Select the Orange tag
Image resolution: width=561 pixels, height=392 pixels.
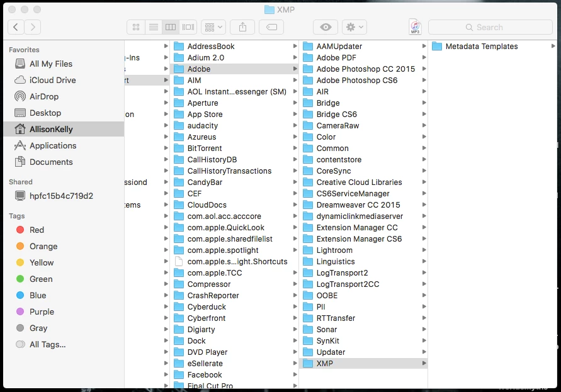point(64,247)
